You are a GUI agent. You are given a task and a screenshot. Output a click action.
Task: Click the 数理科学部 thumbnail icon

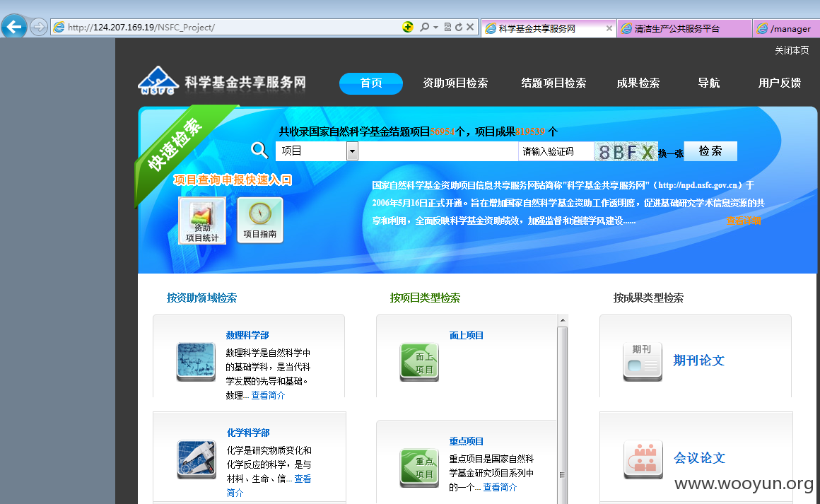point(196,361)
